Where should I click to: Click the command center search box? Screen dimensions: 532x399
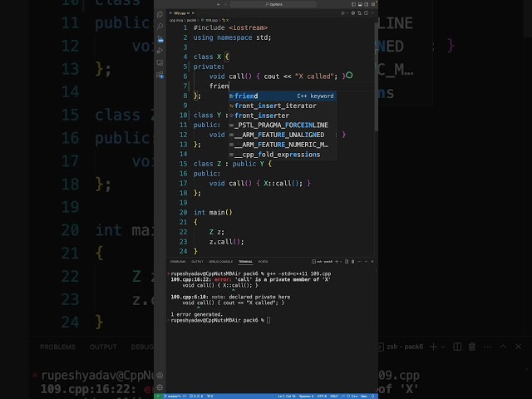[x=273, y=4]
